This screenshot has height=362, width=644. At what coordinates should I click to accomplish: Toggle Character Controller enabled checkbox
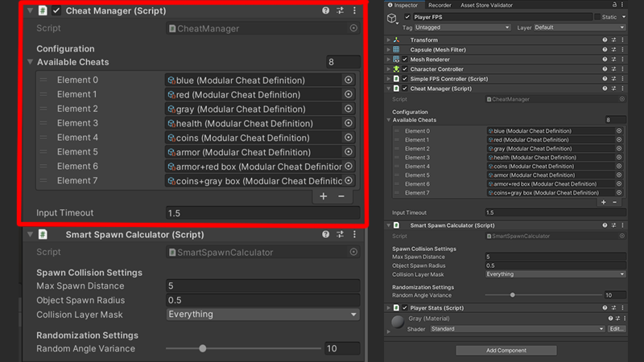[x=405, y=69]
